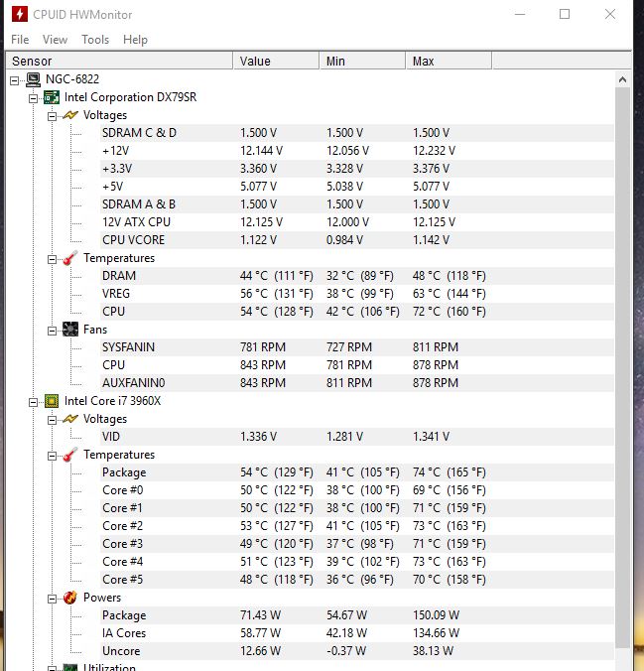Select the +3.3V voltage row
The width and height of the screenshot is (644, 671).
(x=357, y=169)
